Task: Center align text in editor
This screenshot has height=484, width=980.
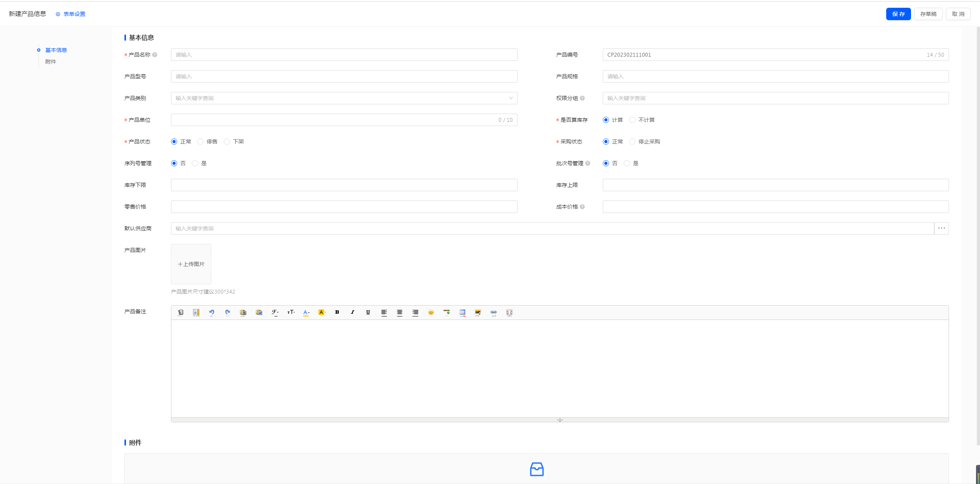Action: (400, 312)
